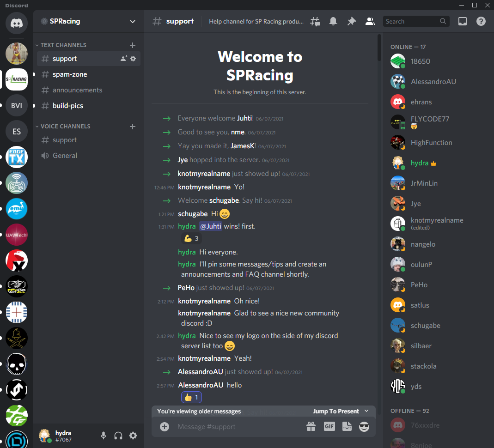Open member satlus profile

click(x=437, y=305)
